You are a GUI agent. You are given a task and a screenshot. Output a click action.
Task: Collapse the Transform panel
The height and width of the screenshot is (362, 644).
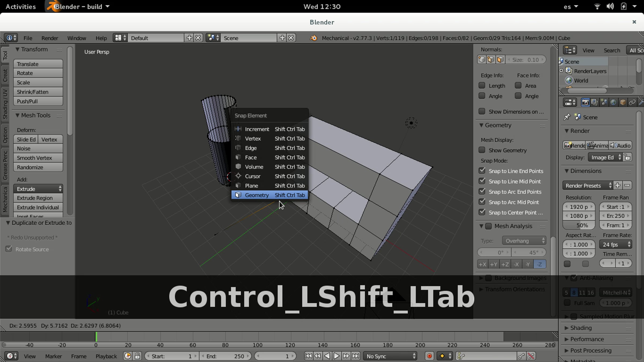pyautogui.click(x=17, y=49)
